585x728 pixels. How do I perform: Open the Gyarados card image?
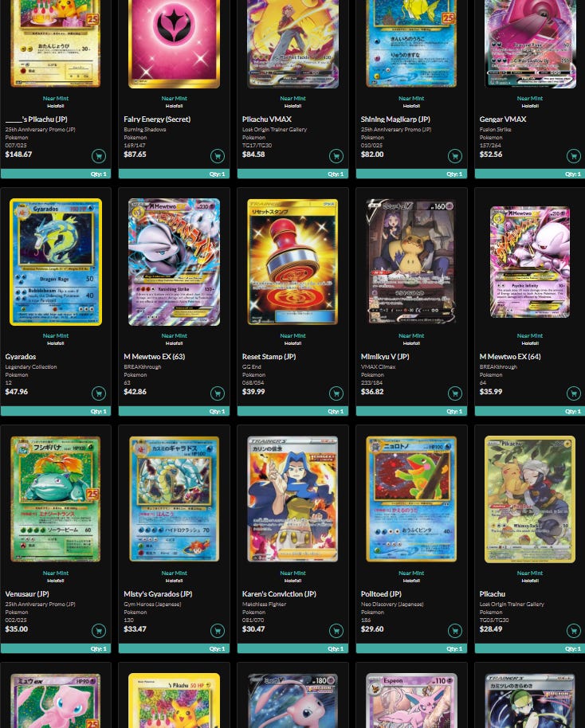55,262
